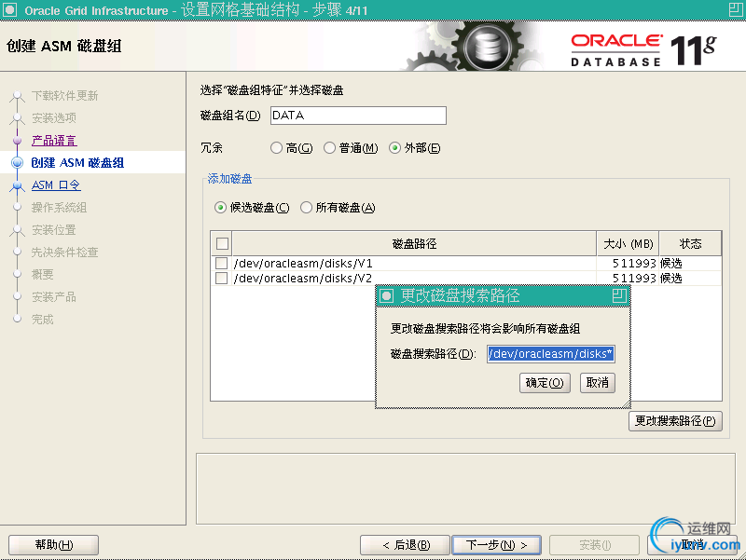Click the 更改磁盘搜索路径 dialog title bar
746x560 pixels.
click(x=503, y=296)
